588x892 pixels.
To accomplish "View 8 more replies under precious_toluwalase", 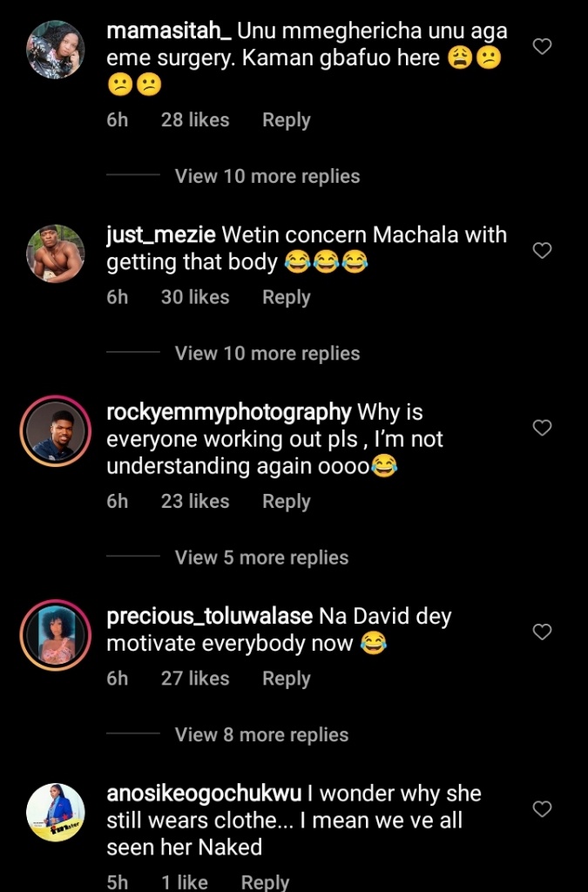I will coord(261,735).
